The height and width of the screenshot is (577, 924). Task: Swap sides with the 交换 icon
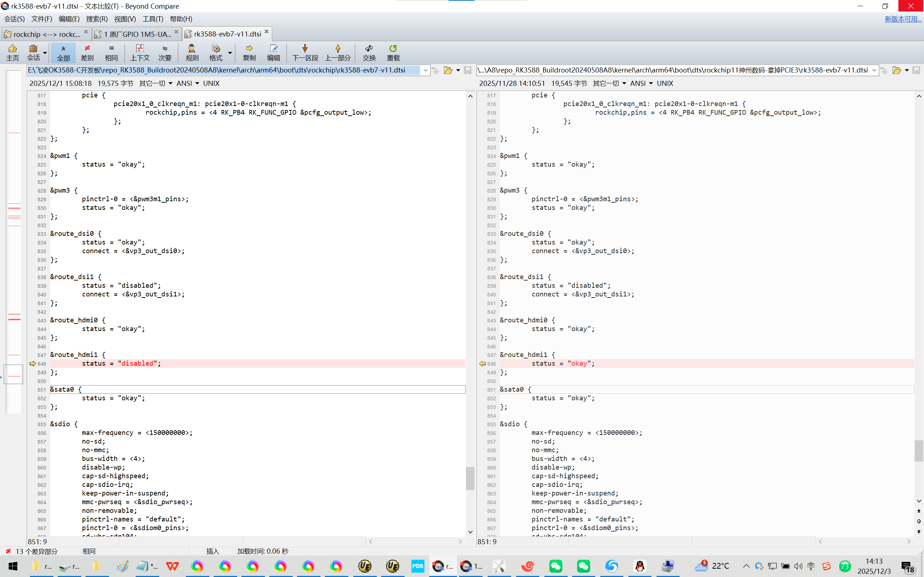point(369,52)
